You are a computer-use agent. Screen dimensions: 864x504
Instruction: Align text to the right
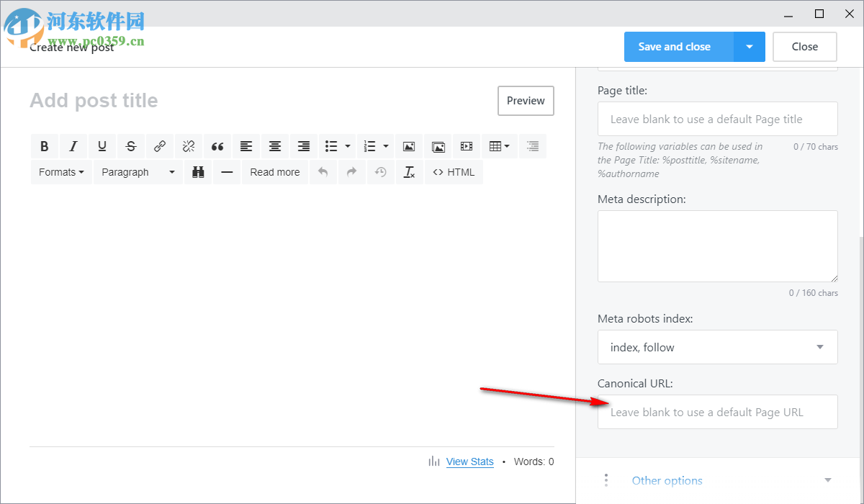pyautogui.click(x=304, y=146)
